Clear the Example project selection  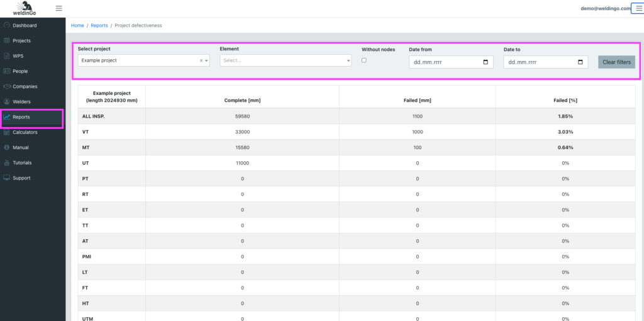[x=201, y=61]
